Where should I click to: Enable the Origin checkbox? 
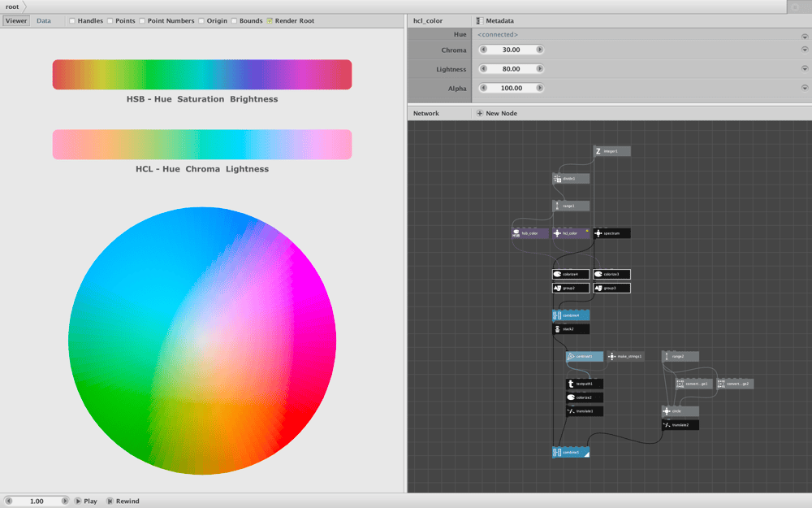(201, 21)
